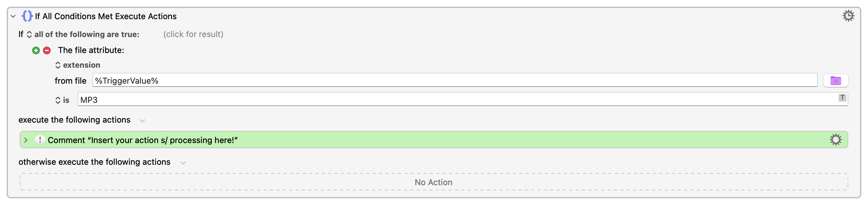This screenshot has height=205, width=868.
Task: Add a new condition with green plus
Action: [36, 51]
